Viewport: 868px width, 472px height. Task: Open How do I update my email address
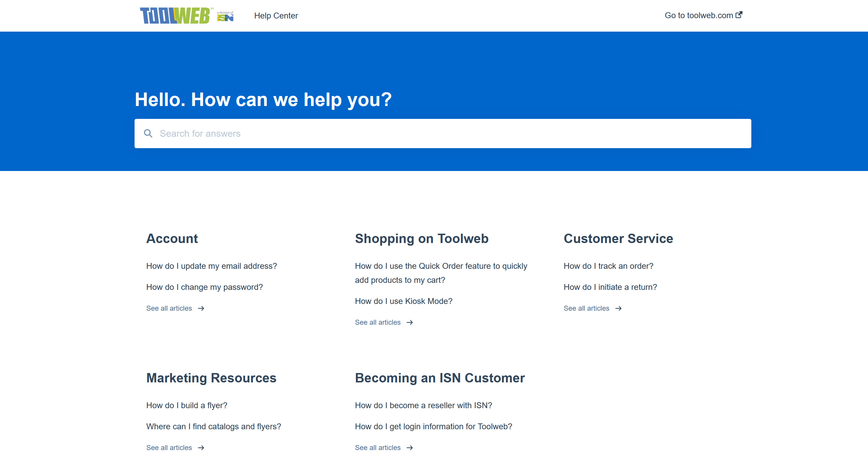211,266
